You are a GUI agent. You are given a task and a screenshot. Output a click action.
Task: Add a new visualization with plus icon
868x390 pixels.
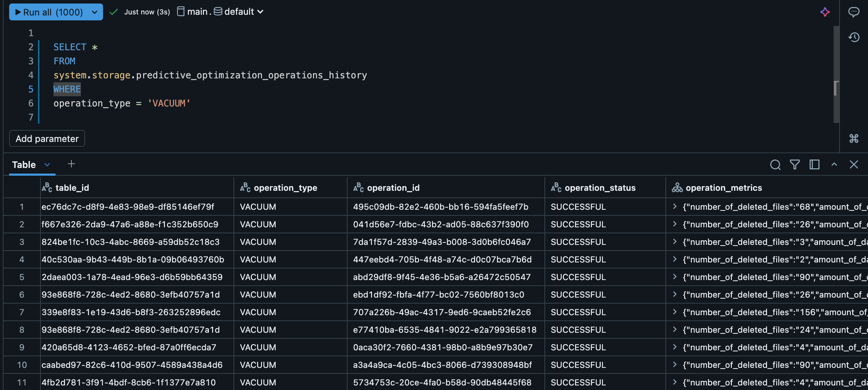coord(71,164)
